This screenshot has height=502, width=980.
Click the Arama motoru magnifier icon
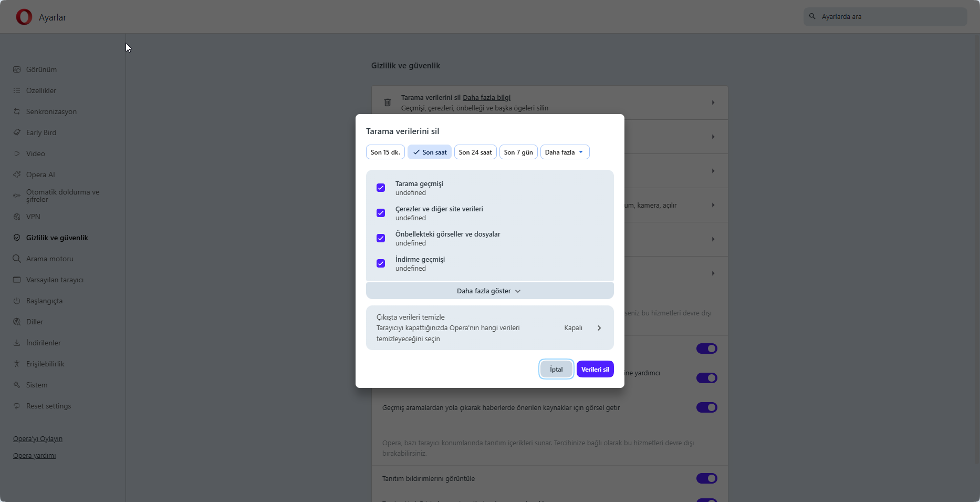click(x=17, y=259)
